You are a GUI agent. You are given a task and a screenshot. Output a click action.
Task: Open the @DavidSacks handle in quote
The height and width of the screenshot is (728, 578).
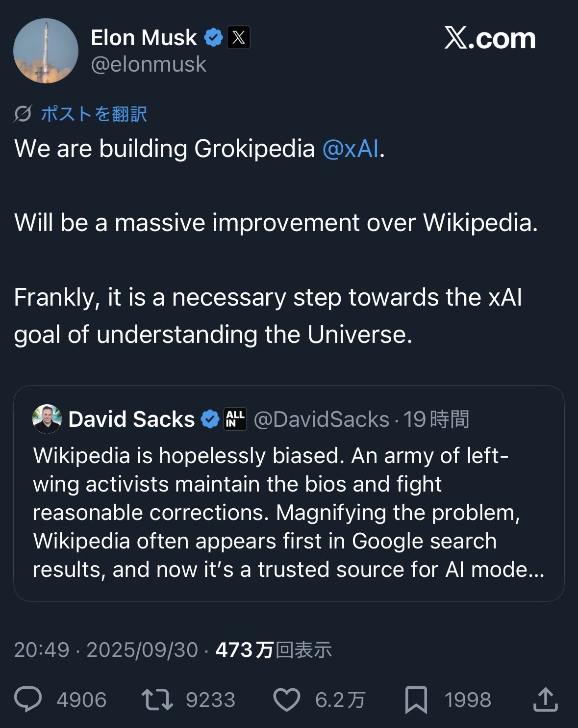click(x=321, y=419)
